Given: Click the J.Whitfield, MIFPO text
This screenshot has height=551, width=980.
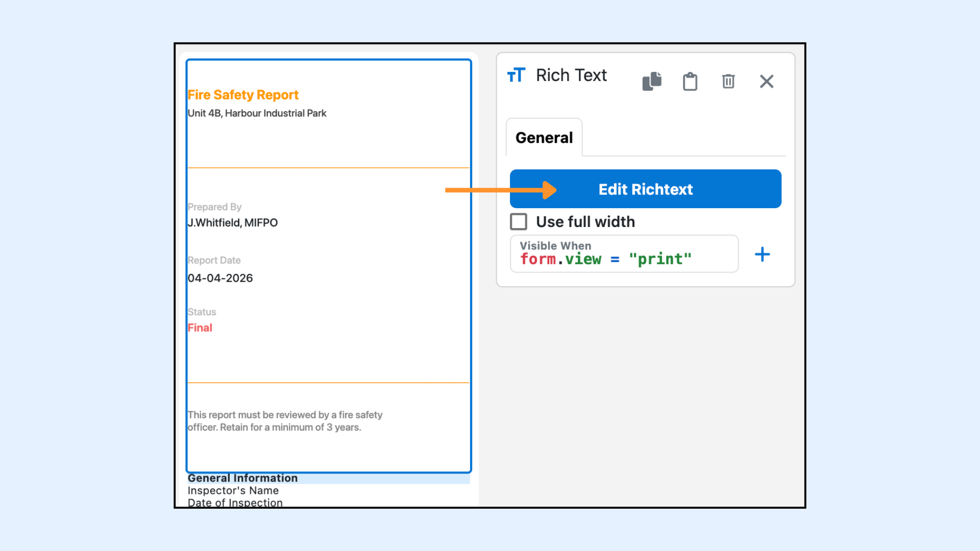Looking at the screenshot, I should (x=233, y=222).
